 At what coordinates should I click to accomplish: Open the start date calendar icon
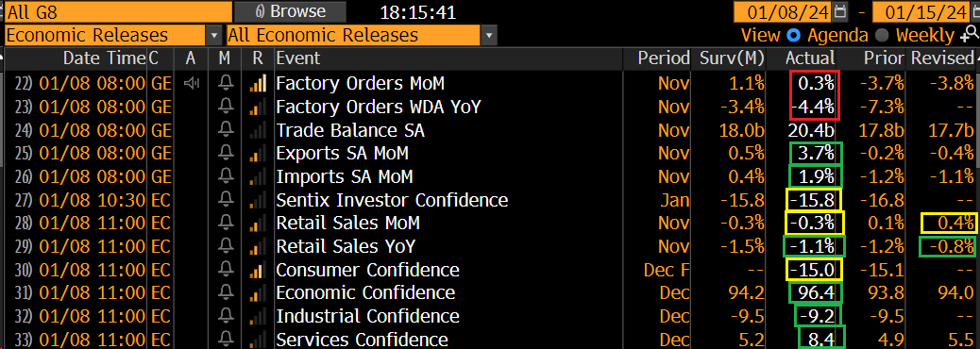(840, 12)
